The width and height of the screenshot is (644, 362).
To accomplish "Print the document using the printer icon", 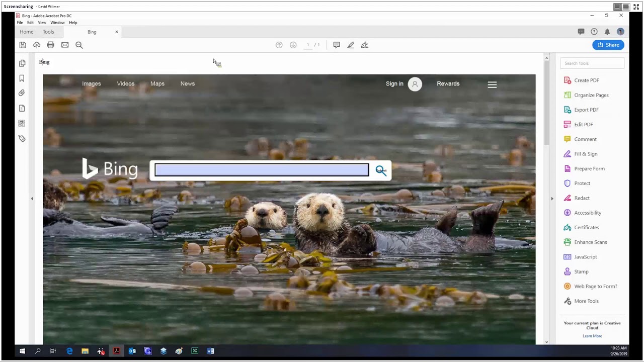I will (x=51, y=45).
